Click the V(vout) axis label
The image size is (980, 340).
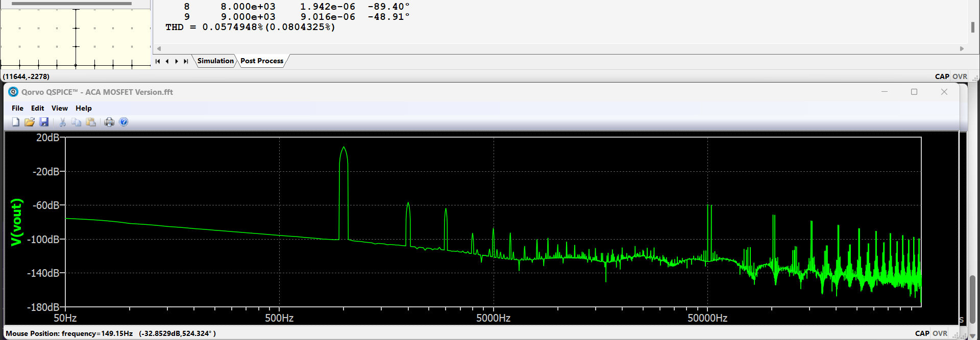tap(17, 222)
